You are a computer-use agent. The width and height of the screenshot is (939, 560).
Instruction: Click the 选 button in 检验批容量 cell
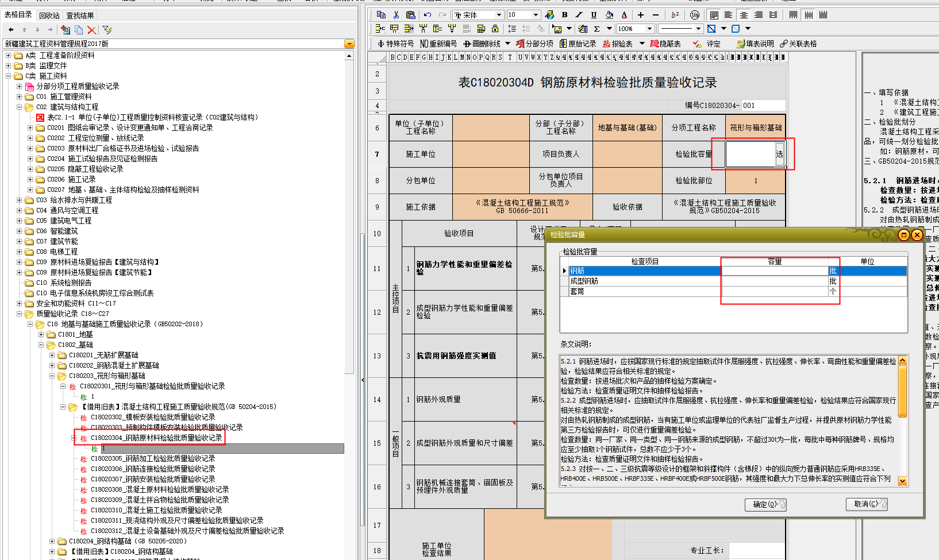(x=779, y=154)
